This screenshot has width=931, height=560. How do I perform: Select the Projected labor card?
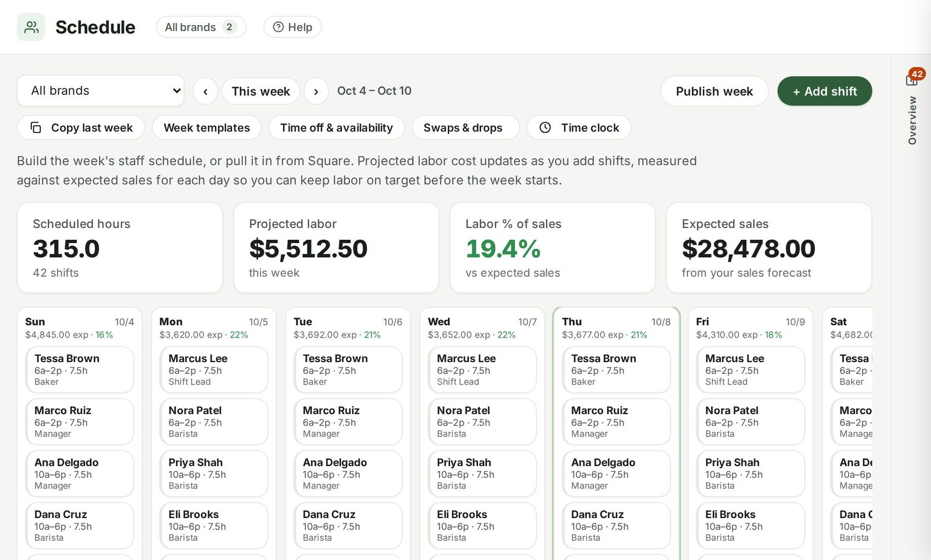click(x=336, y=248)
